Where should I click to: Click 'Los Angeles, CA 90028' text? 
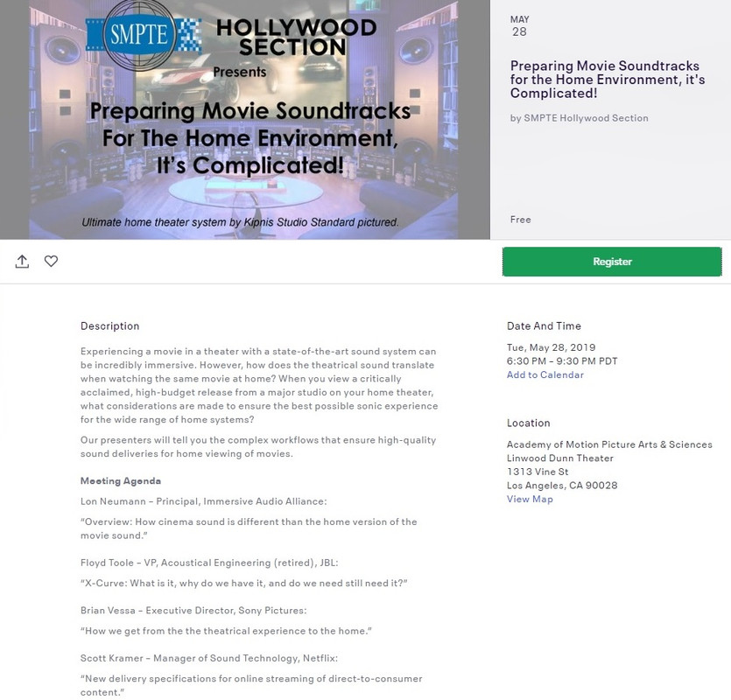point(562,485)
